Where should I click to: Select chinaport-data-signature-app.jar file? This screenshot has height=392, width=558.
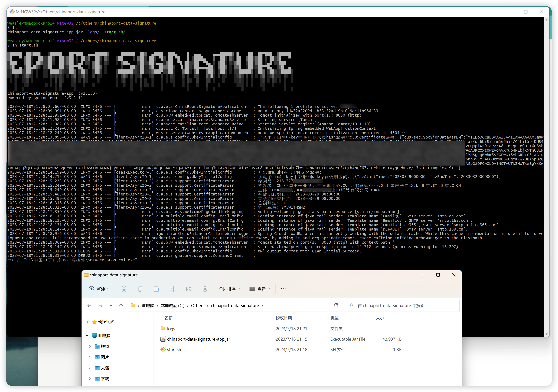tap(198, 339)
